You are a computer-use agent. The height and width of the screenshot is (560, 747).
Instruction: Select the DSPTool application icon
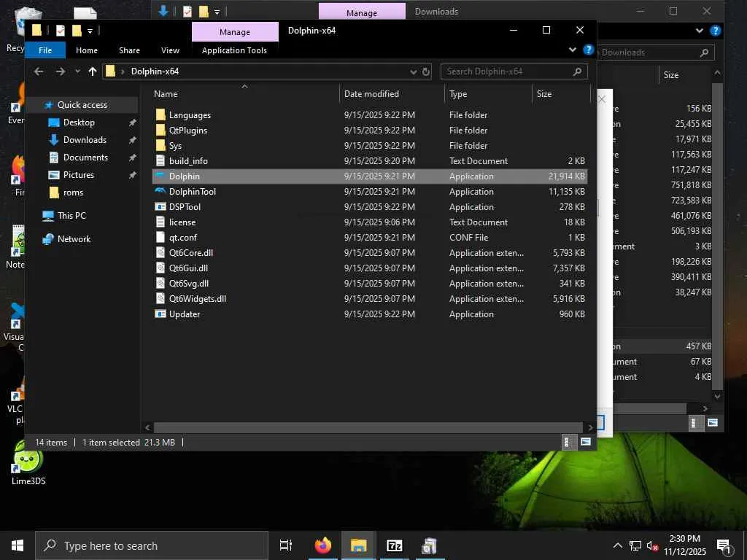[x=160, y=206]
